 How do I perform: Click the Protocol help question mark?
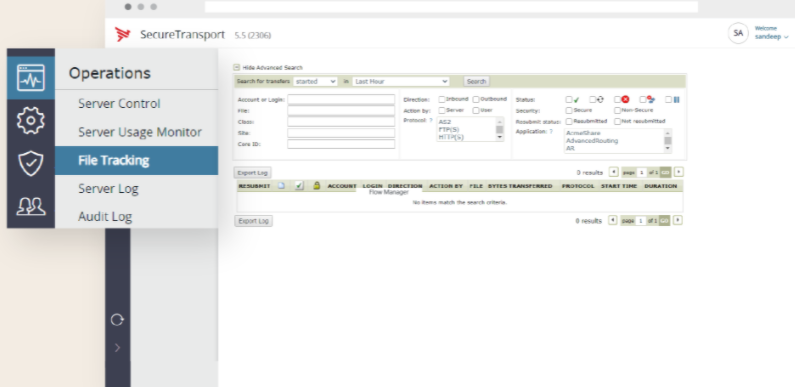(x=431, y=120)
